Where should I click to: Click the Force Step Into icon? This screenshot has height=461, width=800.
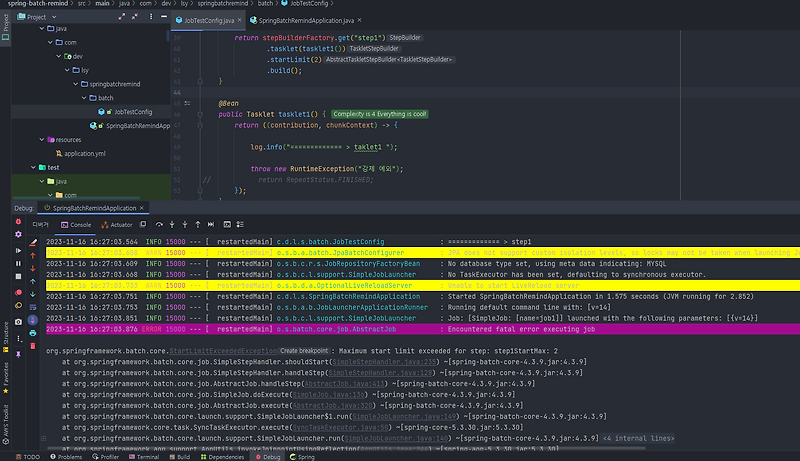(x=185, y=224)
